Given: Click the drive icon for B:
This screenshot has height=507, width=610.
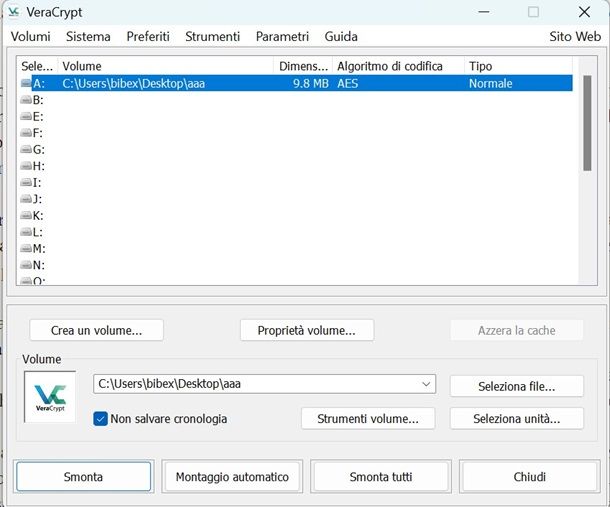Looking at the screenshot, I should point(26,100).
